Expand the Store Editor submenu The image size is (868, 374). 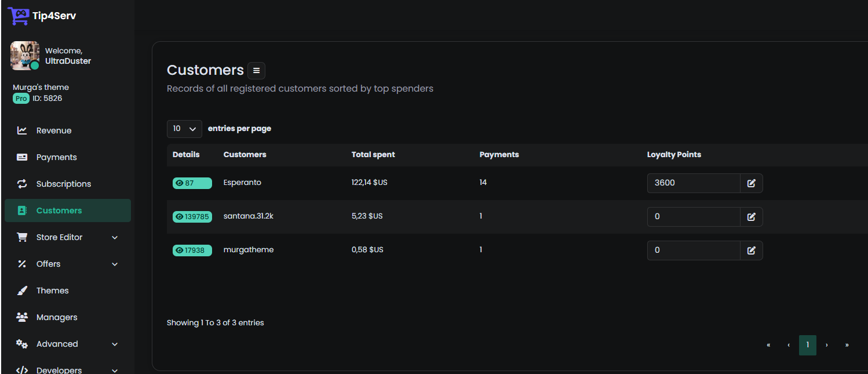click(x=68, y=237)
